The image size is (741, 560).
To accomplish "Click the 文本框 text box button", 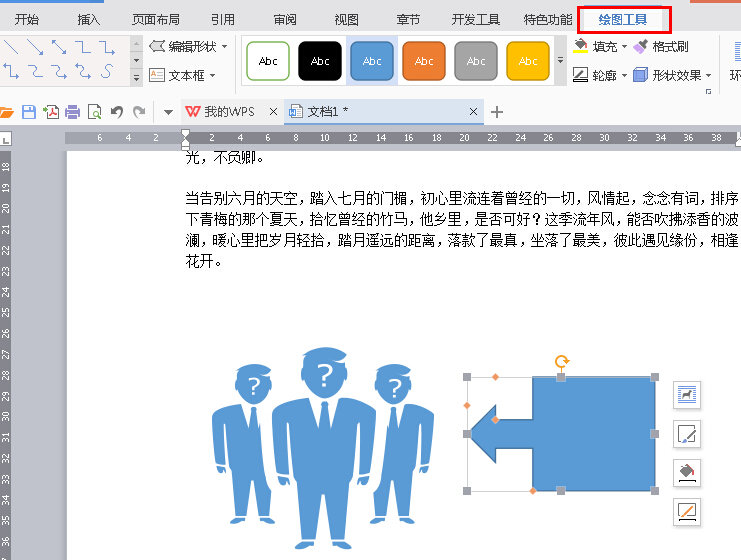I will click(x=179, y=75).
